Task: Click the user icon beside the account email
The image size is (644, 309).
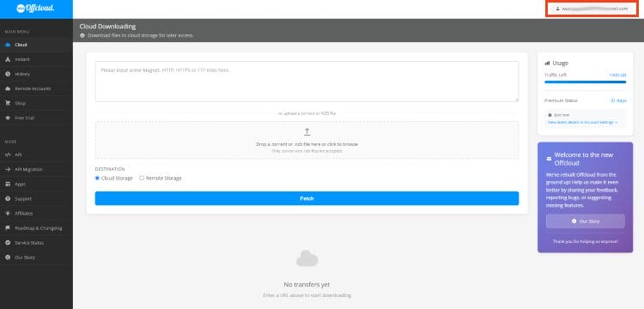Action: pos(557,9)
